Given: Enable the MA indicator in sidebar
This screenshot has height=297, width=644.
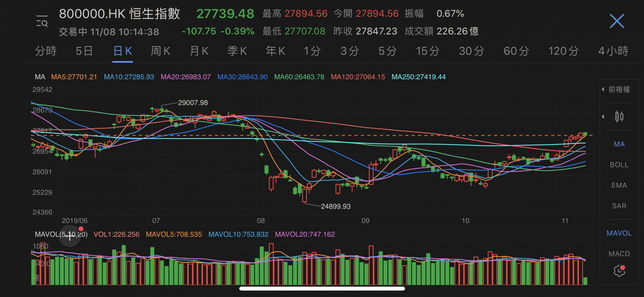Looking at the screenshot, I should click(619, 144).
